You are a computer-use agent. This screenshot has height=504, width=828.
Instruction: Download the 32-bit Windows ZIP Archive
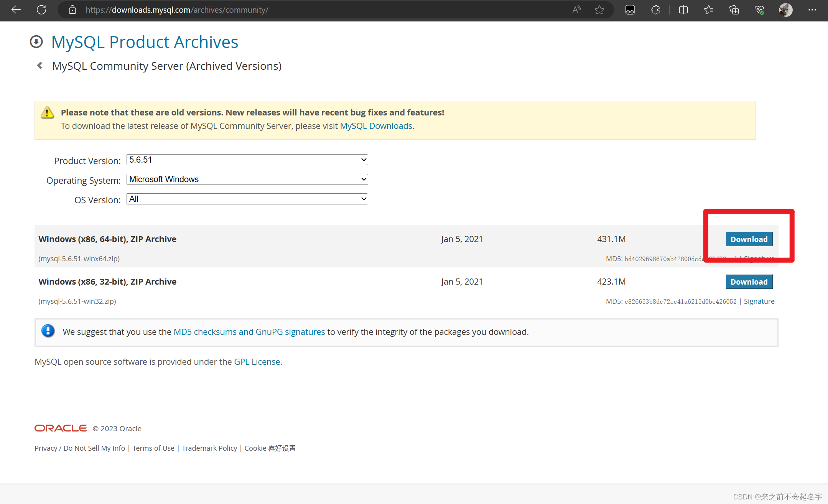(x=749, y=282)
